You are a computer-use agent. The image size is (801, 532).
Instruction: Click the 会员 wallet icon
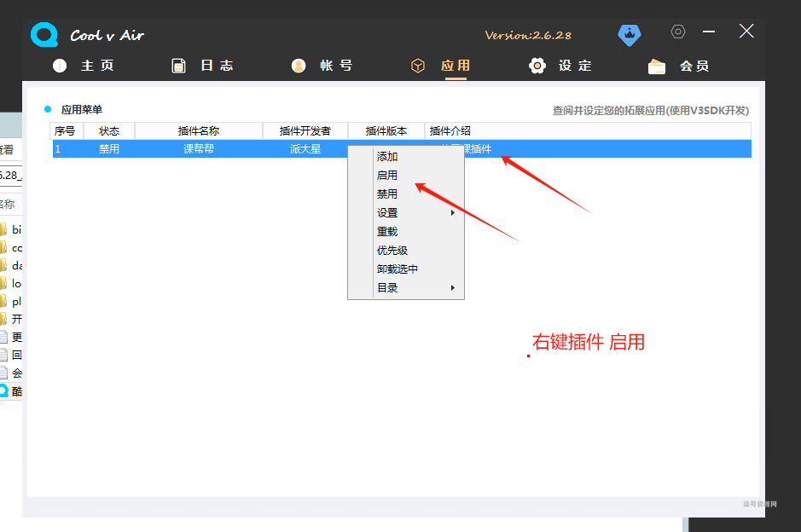coord(657,66)
